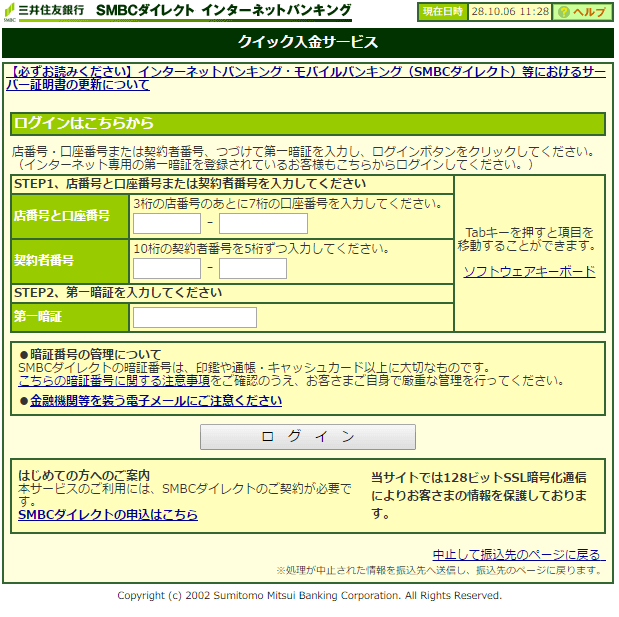619x617 pixels.
Task: Open the server certificate update notice link
Action: point(306,78)
